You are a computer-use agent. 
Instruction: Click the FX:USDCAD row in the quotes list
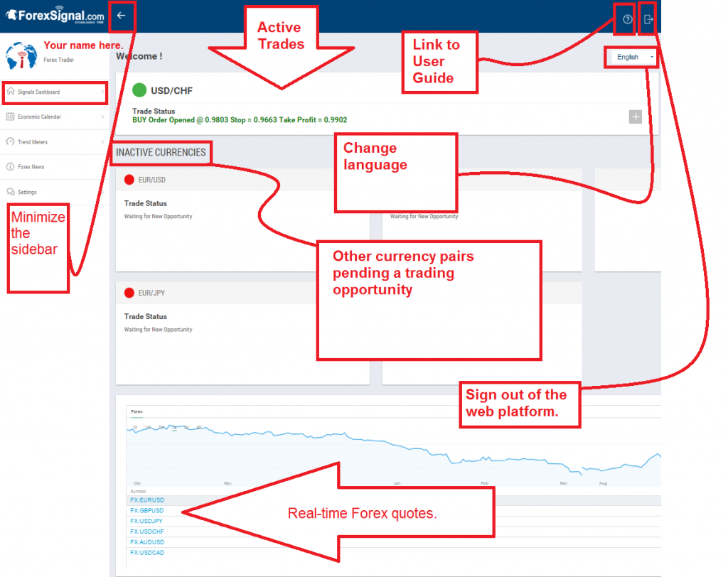(x=146, y=552)
